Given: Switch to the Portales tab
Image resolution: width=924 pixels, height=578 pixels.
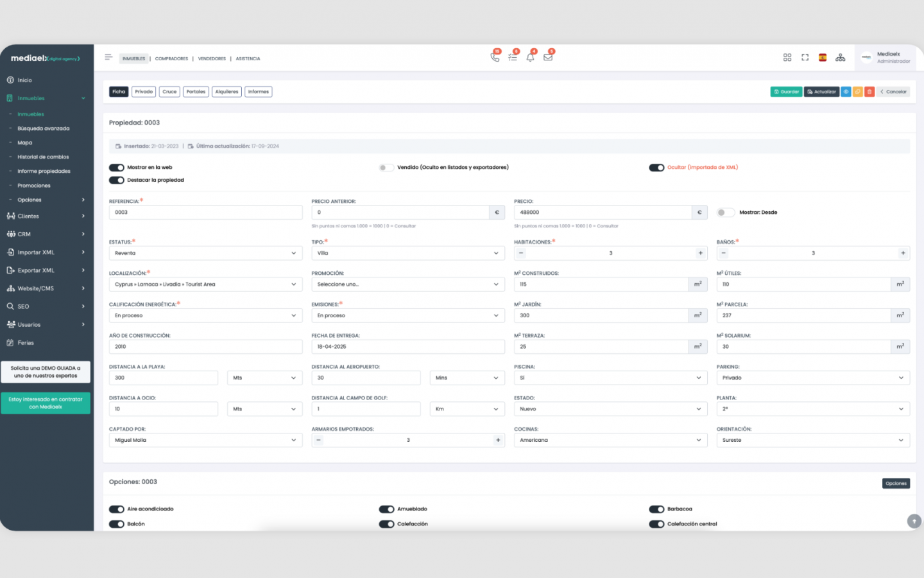Looking at the screenshot, I should (x=196, y=92).
